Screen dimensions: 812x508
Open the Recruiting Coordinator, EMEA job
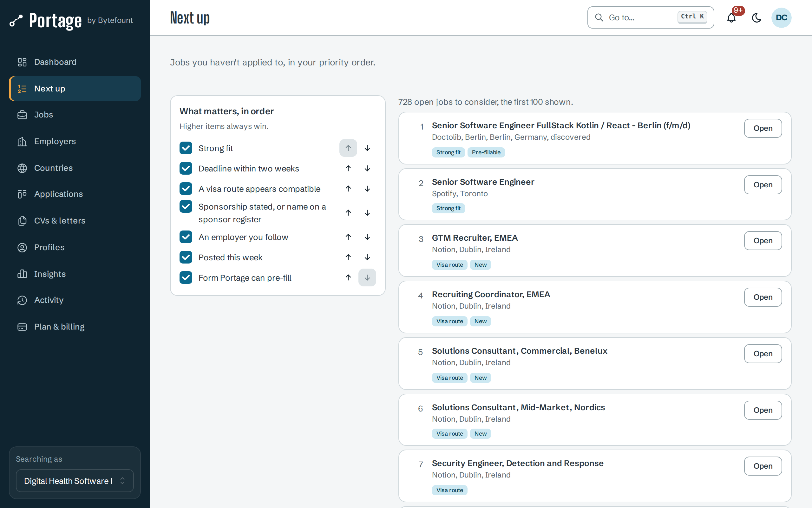pos(763,297)
